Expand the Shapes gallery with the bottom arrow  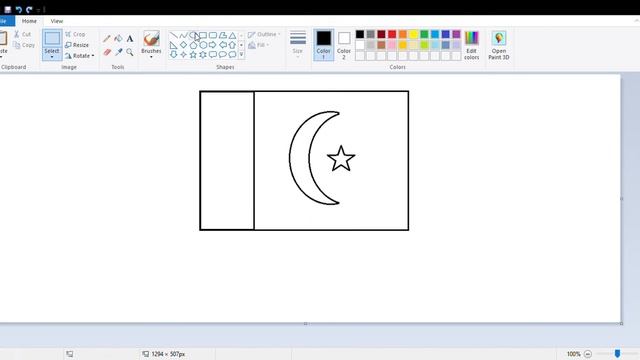point(241,54)
